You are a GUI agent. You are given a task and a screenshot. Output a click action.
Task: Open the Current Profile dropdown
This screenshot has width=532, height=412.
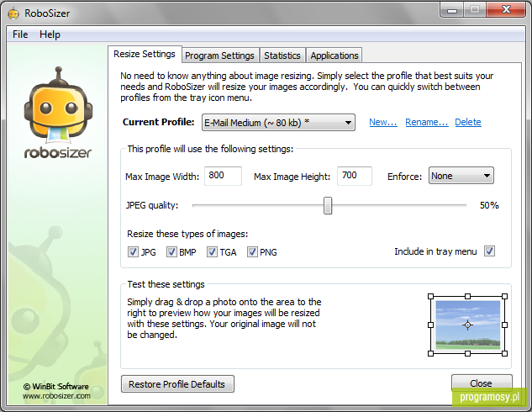click(x=278, y=123)
